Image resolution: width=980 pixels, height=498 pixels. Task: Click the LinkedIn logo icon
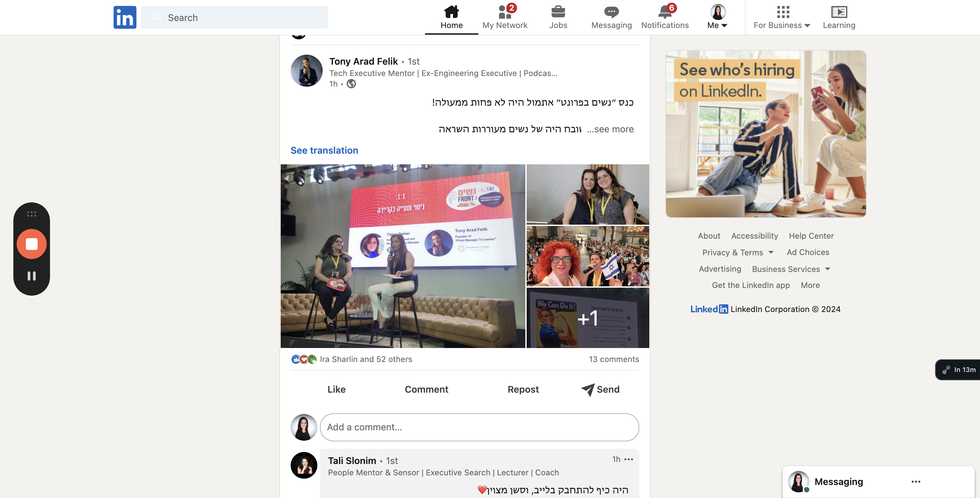(x=125, y=18)
